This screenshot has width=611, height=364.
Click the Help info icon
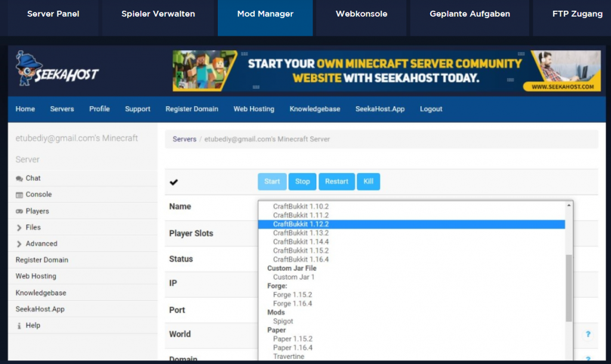pyautogui.click(x=19, y=326)
